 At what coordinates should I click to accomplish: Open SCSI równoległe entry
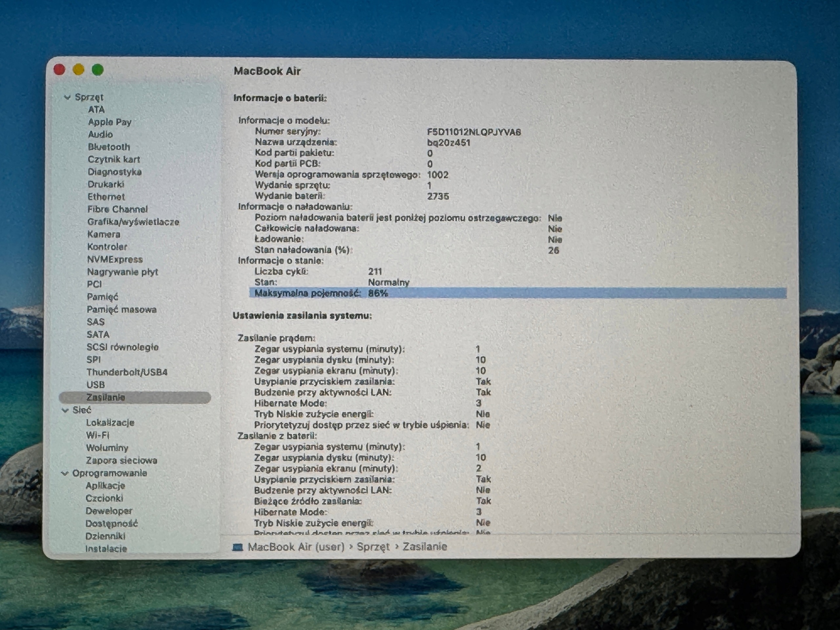coord(122,347)
